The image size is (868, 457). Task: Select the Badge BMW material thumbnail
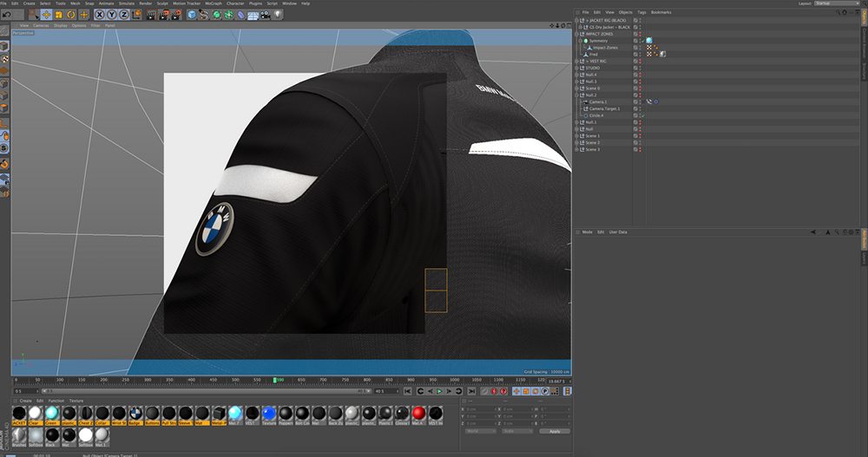(x=135, y=415)
